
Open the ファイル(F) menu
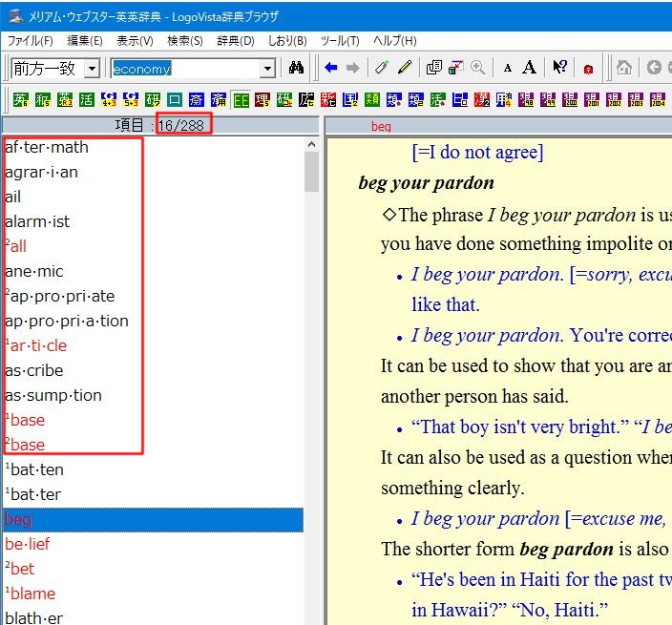[31, 41]
